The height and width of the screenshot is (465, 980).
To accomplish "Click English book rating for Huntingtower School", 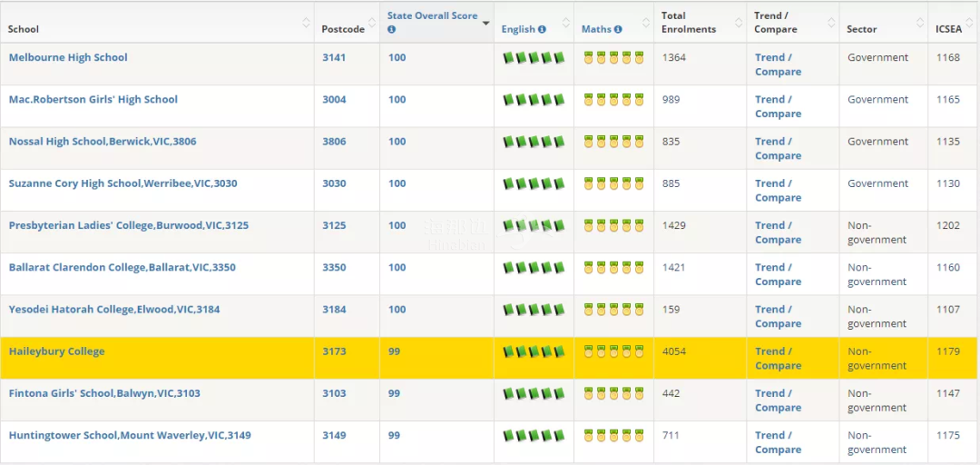I will [534, 435].
